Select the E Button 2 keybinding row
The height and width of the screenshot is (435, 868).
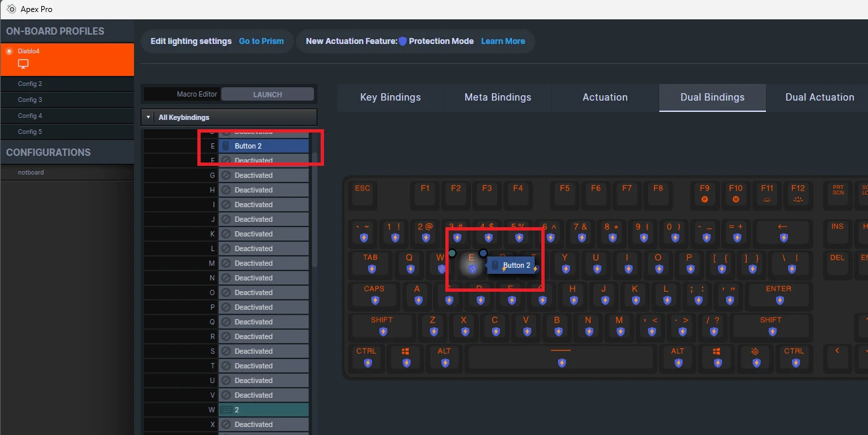tap(227, 146)
